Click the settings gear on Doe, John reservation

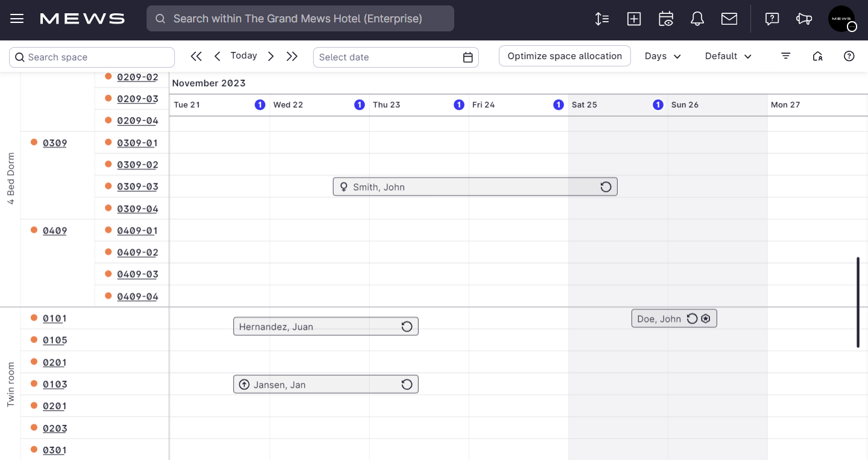tap(705, 318)
